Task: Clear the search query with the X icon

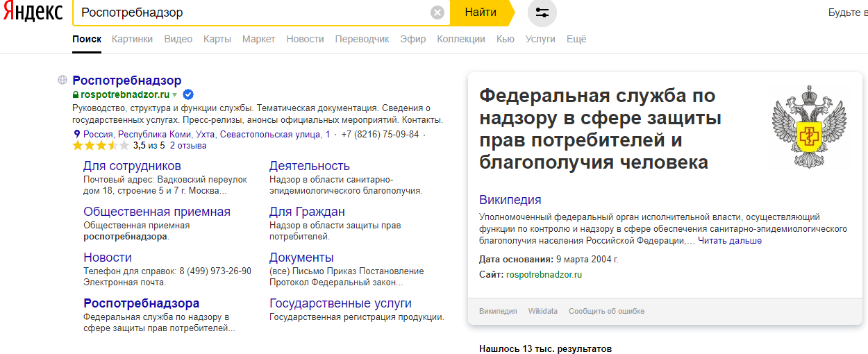Action: [437, 12]
